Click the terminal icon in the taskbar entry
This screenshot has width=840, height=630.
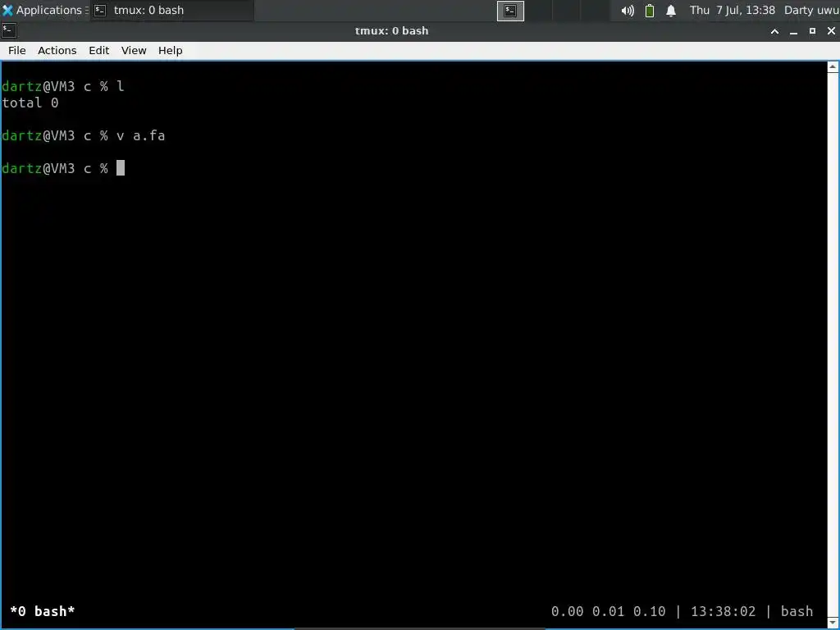100,10
